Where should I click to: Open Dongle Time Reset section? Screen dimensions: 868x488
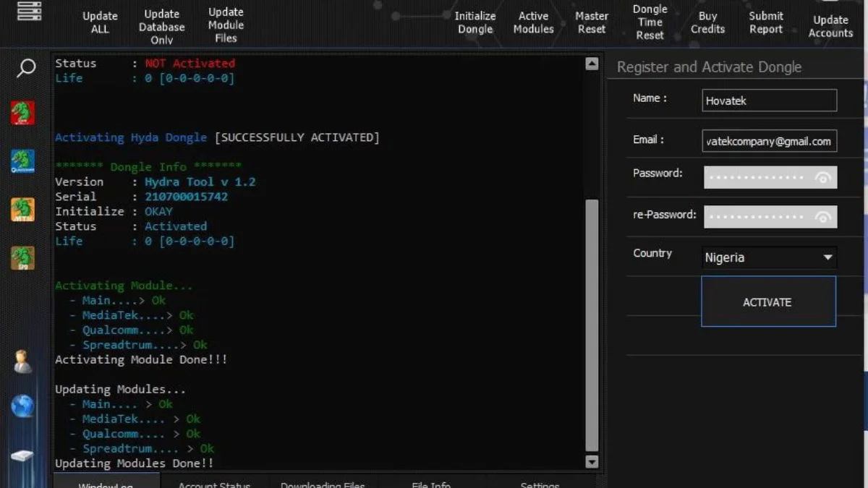pyautogui.click(x=650, y=22)
